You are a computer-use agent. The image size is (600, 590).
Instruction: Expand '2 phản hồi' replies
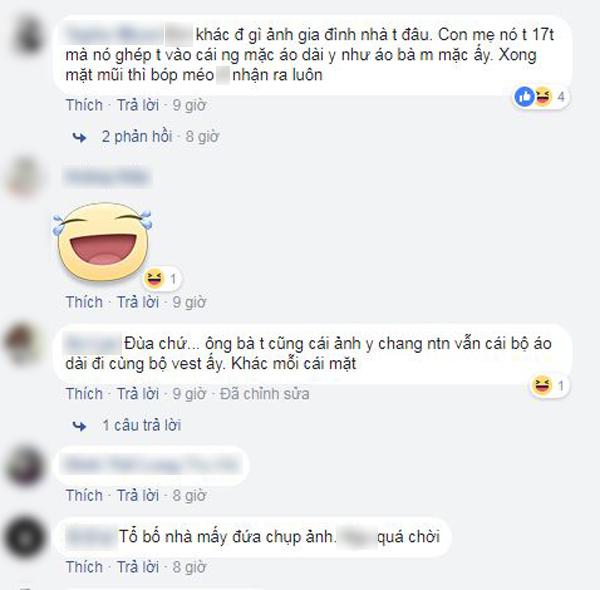pos(137,137)
